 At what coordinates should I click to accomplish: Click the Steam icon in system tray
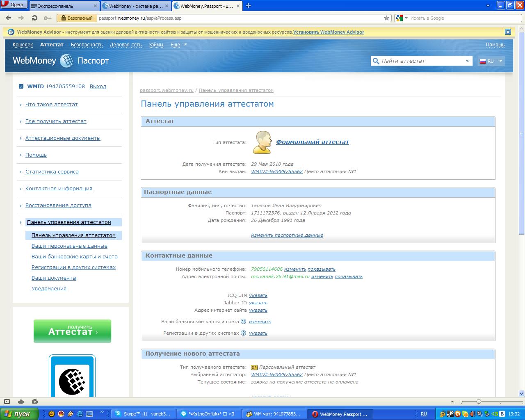[x=450, y=414]
